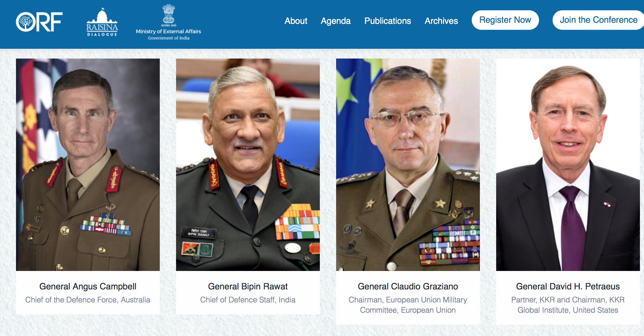The width and height of the screenshot is (644, 336).
Task: Click the name General Angus Campbell
Action: click(x=88, y=286)
